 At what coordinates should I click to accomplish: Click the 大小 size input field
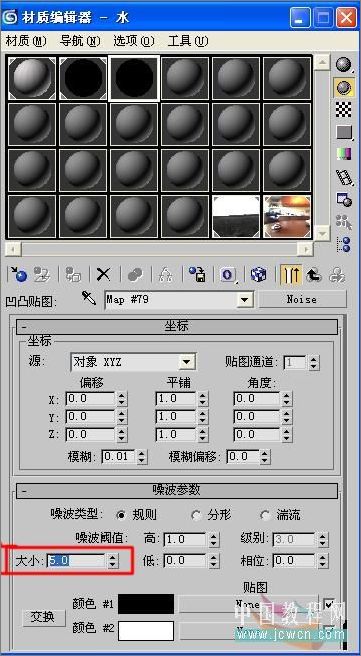[76, 561]
